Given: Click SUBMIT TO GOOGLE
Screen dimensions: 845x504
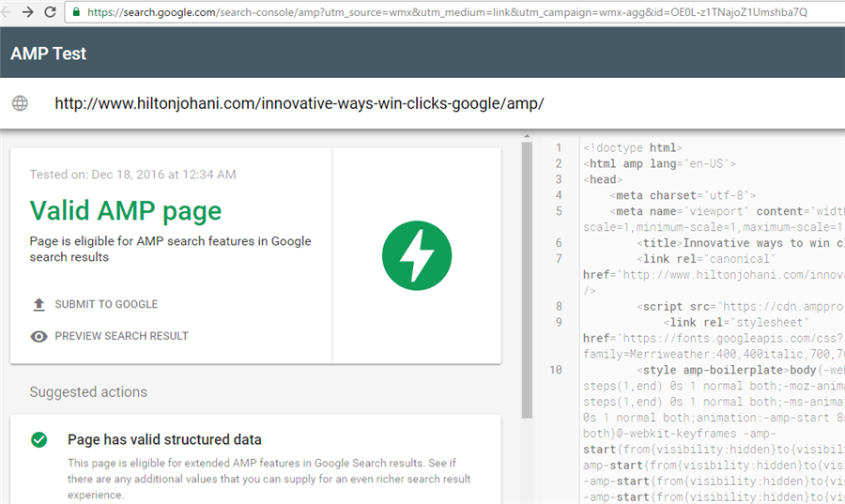Looking at the screenshot, I should (x=106, y=304).
